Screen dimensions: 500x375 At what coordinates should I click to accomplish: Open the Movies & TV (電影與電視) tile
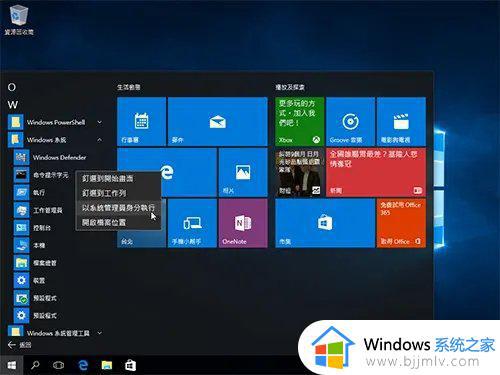pos(401,121)
